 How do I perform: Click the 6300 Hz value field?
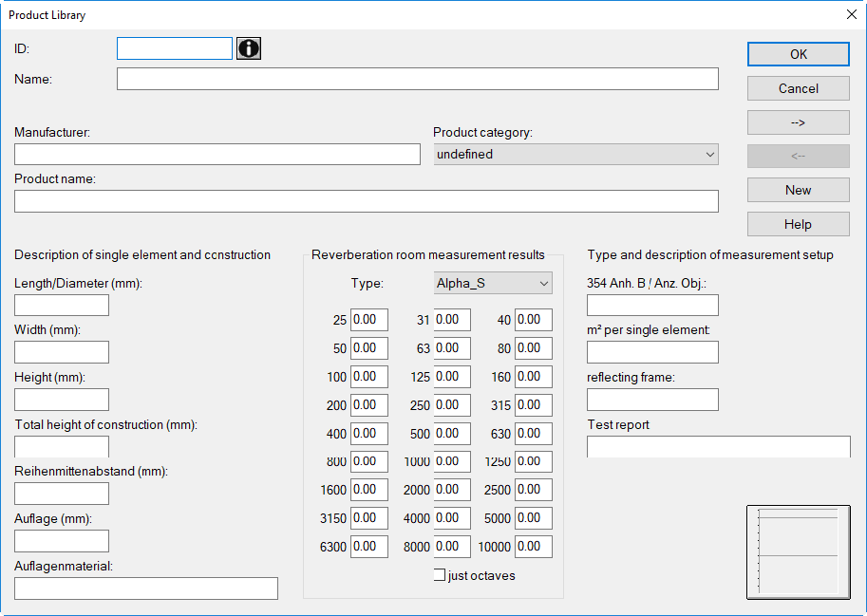368,547
